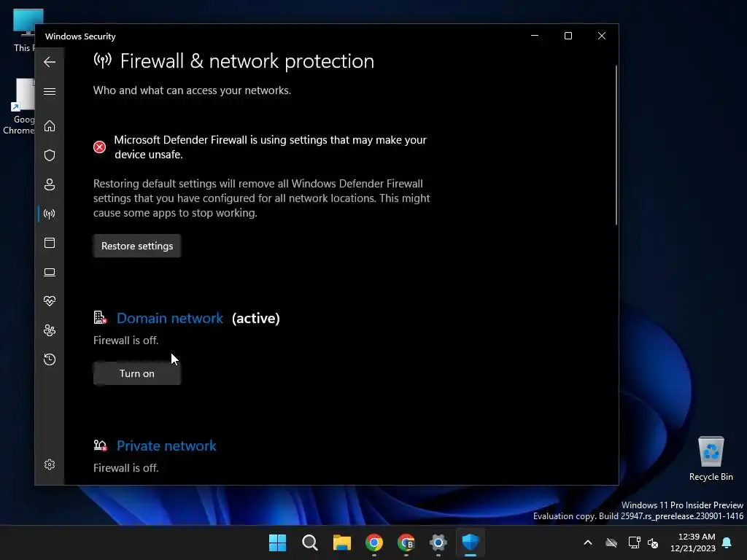
Task: Open the Domain network link
Action: tap(169, 318)
